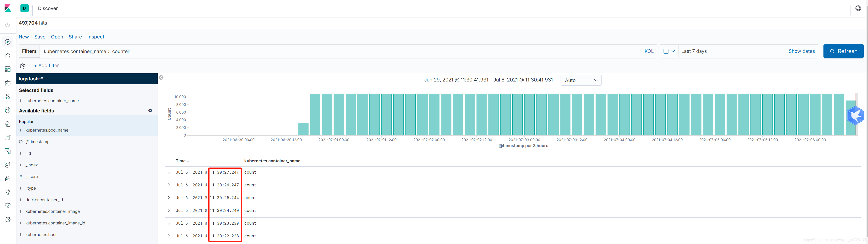Select docker.container_id field
This screenshot has width=868, height=244.
[44, 200]
